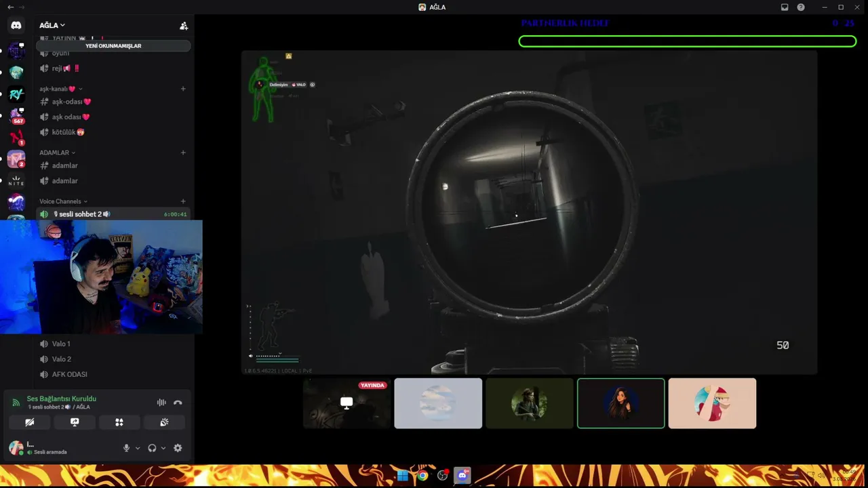Open noise suppression waveform icon
868x488 pixels.
point(161,403)
